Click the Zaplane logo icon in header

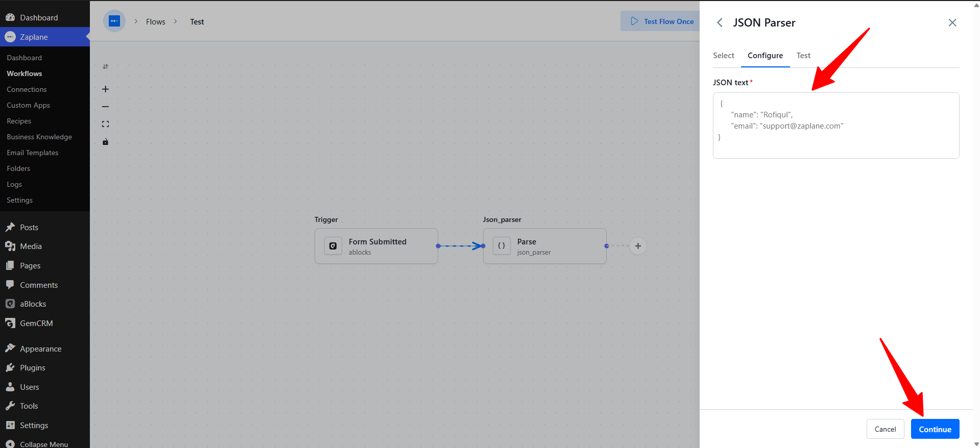coord(114,21)
